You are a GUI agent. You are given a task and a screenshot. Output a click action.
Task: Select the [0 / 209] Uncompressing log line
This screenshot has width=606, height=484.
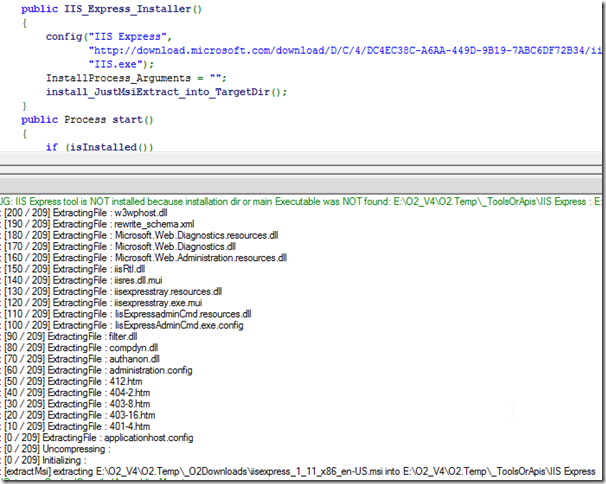point(57,448)
